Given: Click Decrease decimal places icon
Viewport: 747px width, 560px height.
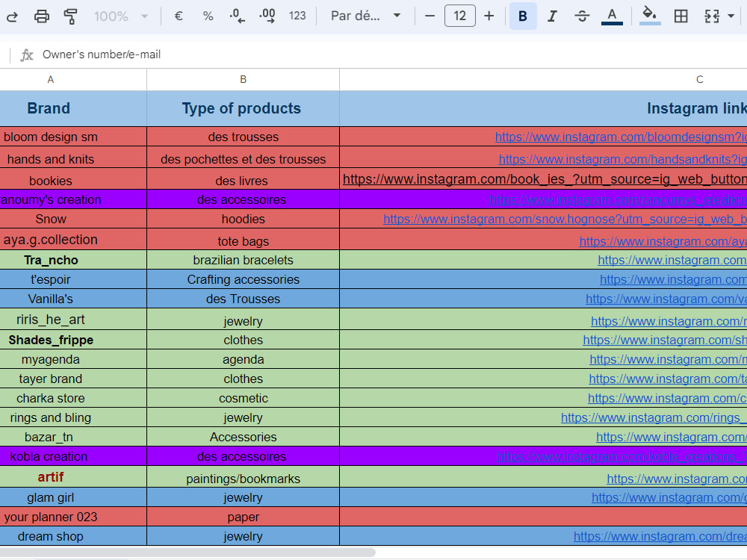Looking at the screenshot, I should pyautogui.click(x=238, y=16).
